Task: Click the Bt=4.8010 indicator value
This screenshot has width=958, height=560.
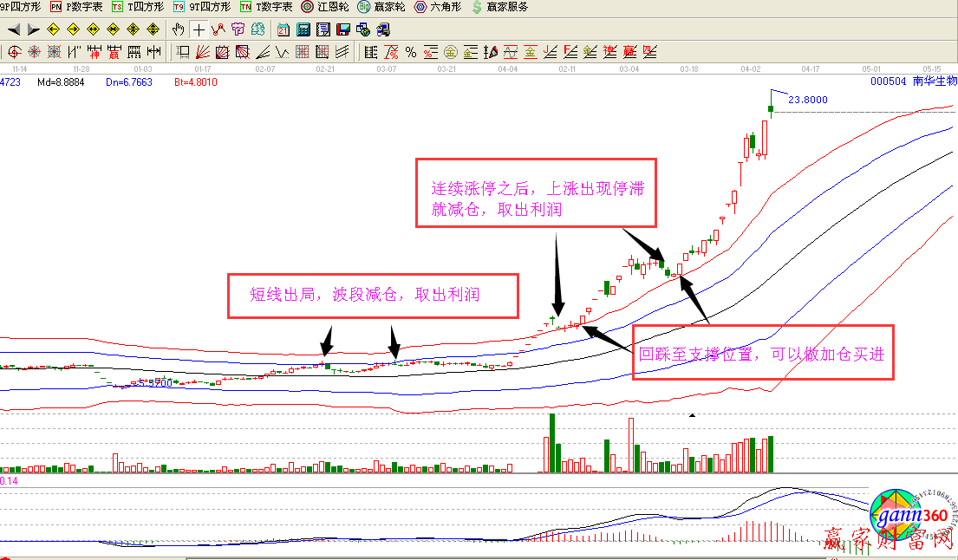Action: pyautogui.click(x=196, y=81)
